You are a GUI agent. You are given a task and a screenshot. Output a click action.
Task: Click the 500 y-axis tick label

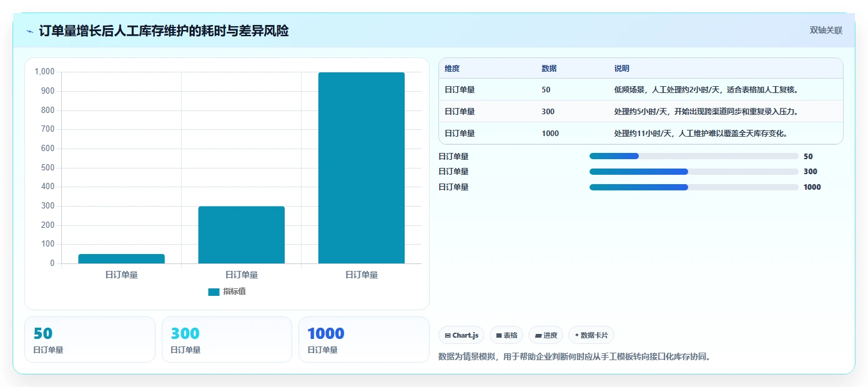tap(48, 168)
